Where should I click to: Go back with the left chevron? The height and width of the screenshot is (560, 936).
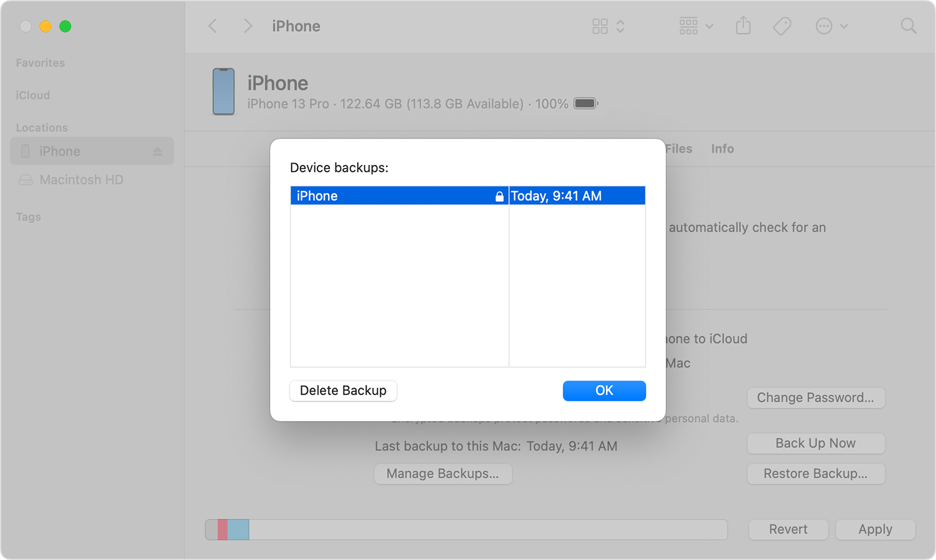point(212,26)
